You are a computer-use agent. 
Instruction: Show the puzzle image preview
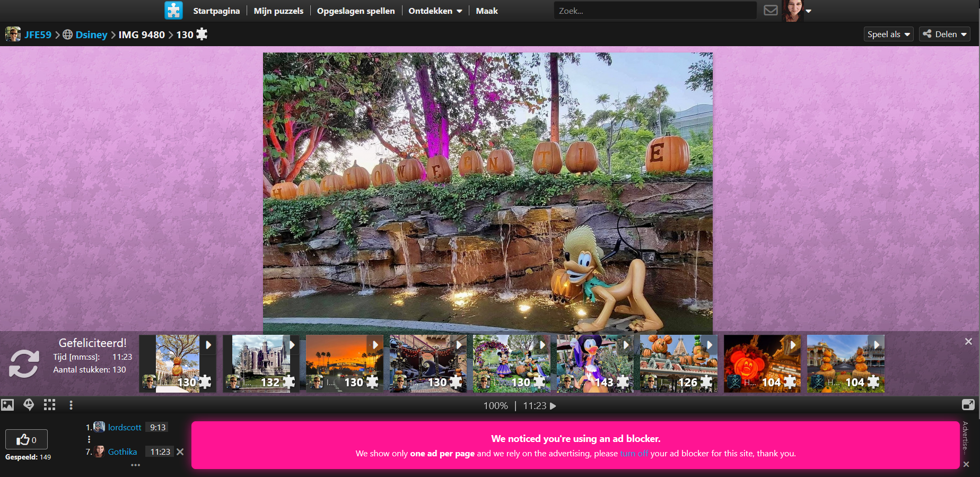click(x=7, y=405)
